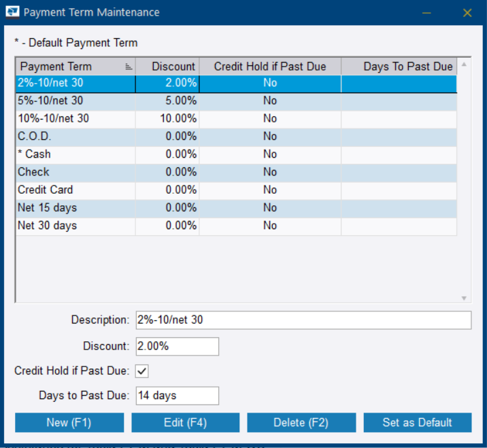Screen dimensions: 487x448
Task: Click the application icon in title bar
Action: 12,12
